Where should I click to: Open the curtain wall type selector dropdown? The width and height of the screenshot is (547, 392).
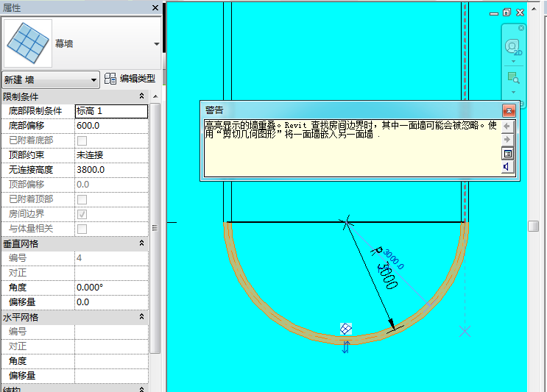click(156, 44)
